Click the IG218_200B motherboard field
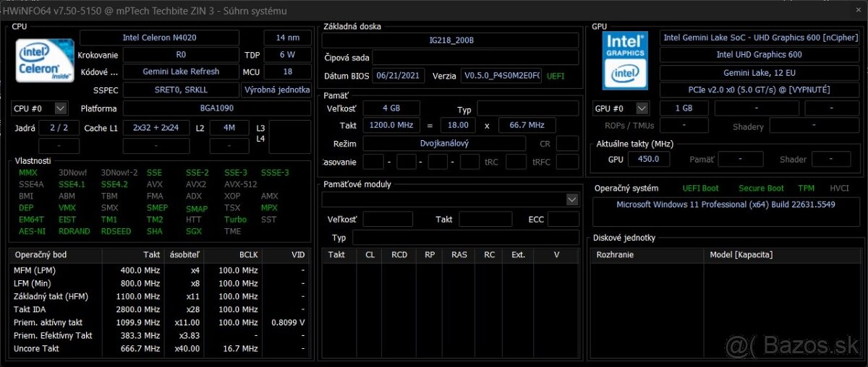868x367 pixels. pos(451,40)
